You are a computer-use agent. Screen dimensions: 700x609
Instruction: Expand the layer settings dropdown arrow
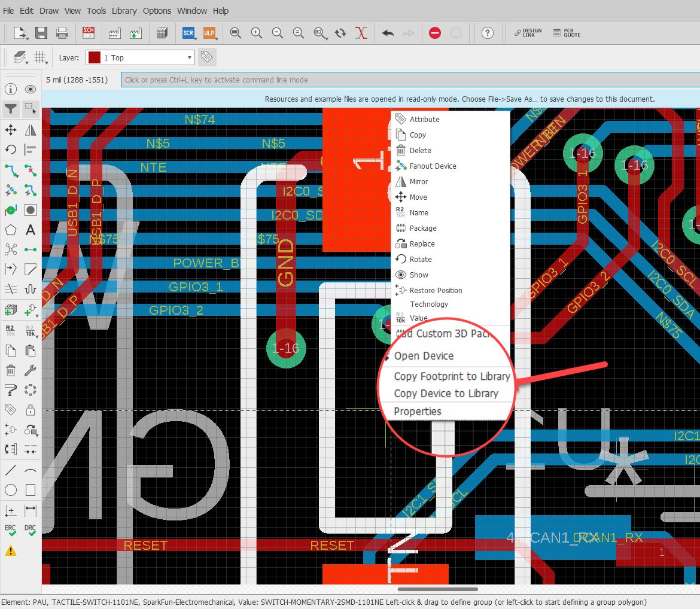click(27, 62)
